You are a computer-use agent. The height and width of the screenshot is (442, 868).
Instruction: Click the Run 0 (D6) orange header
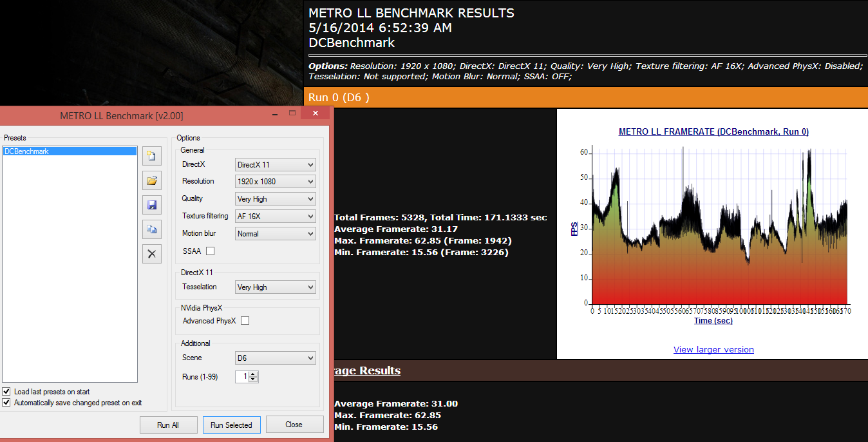pyautogui.click(x=585, y=97)
